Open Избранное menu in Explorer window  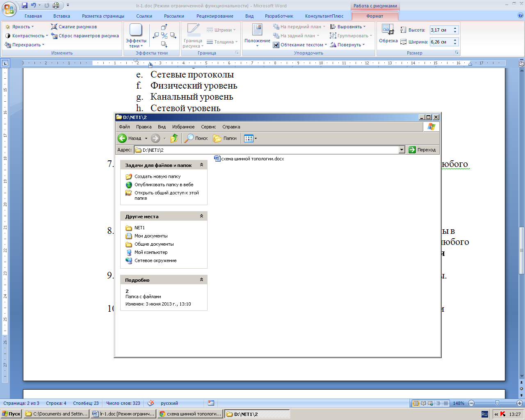coord(183,127)
